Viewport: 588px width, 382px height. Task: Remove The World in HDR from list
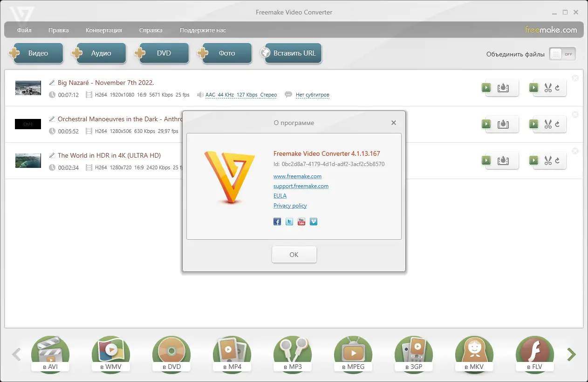click(x=575, y=151)
